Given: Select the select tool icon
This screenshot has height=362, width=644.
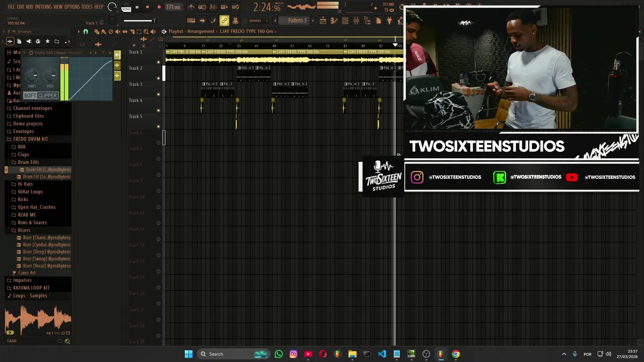Looking at the screenshot, I should (139, 32).
